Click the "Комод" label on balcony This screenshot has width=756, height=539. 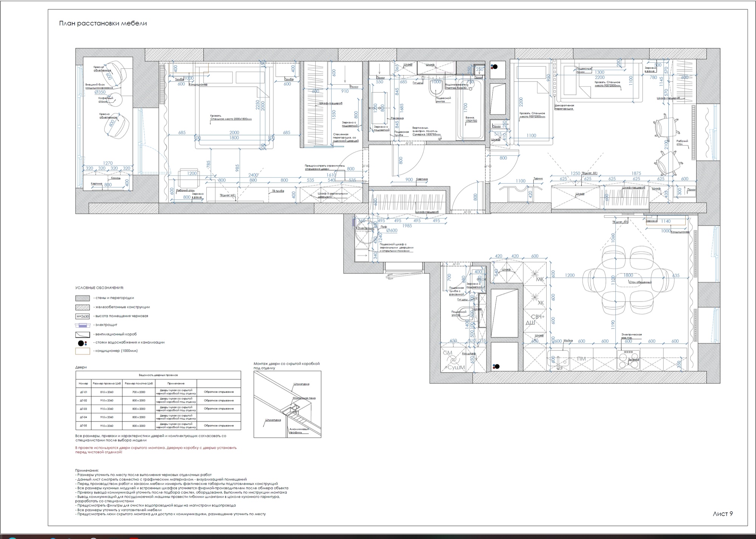116,178
